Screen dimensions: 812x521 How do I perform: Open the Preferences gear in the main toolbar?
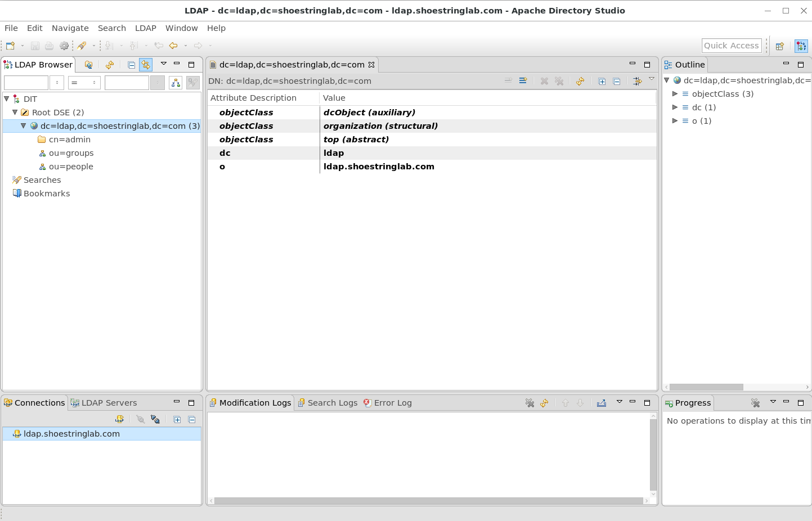[64, 46]
